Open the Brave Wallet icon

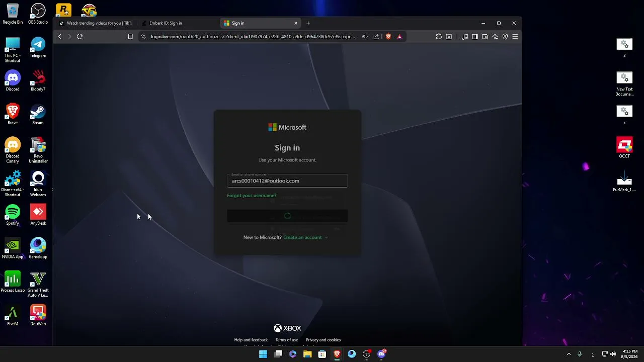[485, 37]
